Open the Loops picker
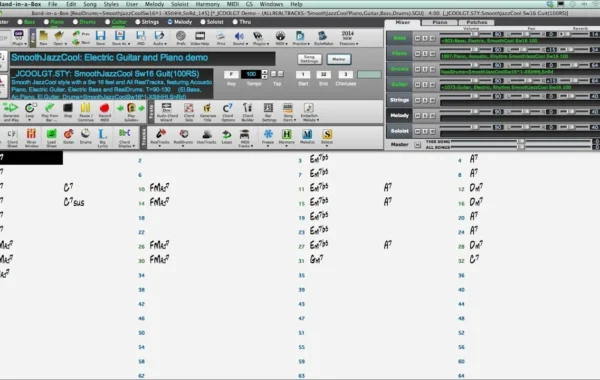 227,137
